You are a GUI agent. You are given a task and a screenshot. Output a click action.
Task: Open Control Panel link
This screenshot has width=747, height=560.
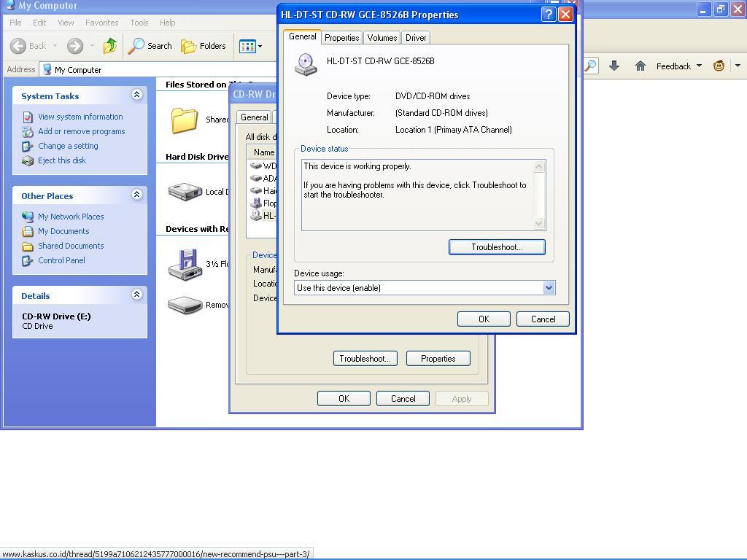click(61, 260)
